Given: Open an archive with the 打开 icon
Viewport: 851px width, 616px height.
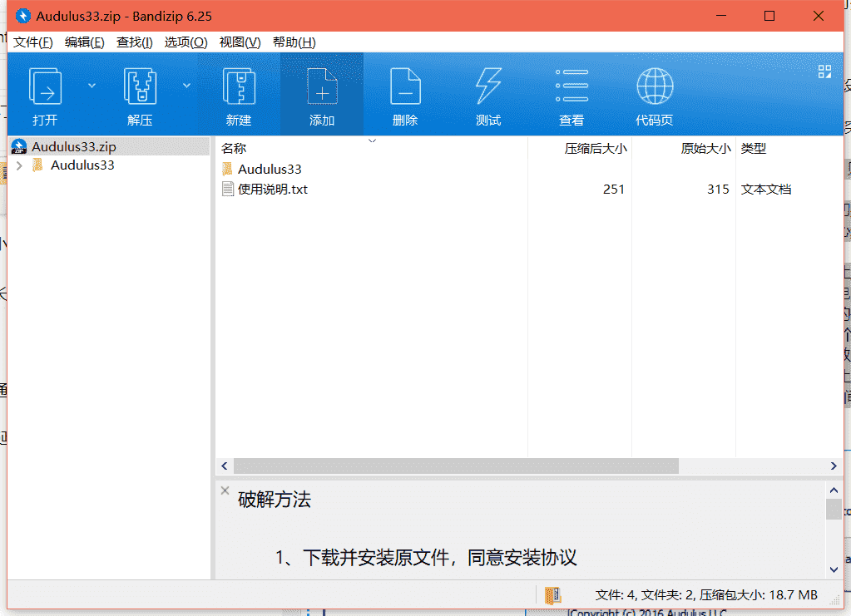Looking at the screenshot, I should (x=45, y=96).
